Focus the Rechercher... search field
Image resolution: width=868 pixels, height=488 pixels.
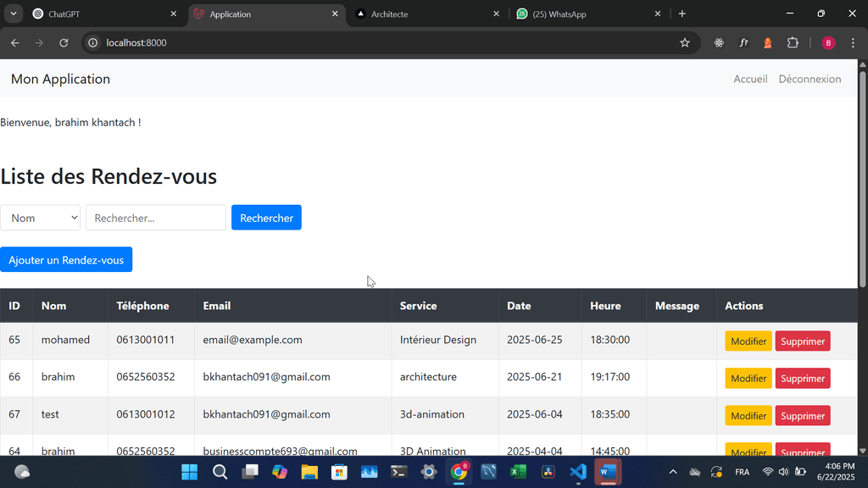[x=156, y=218]
